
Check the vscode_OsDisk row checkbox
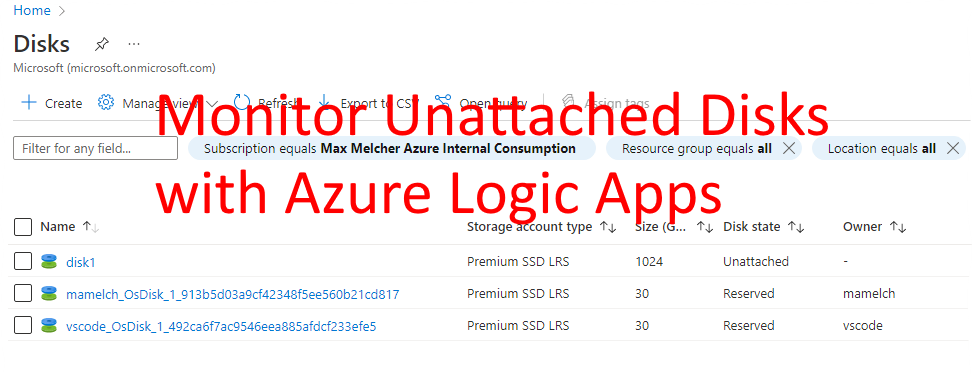point(23,325)
